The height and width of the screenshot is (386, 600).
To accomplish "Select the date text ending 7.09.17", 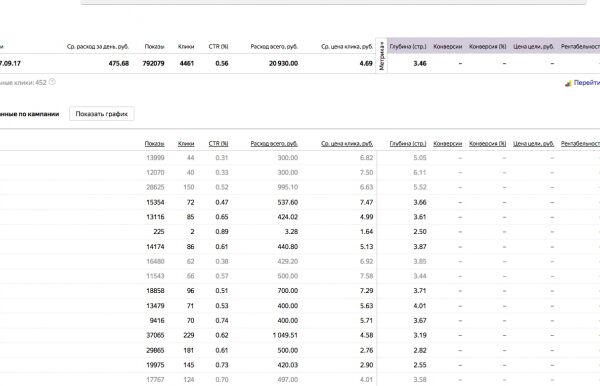I will [10, 64].
